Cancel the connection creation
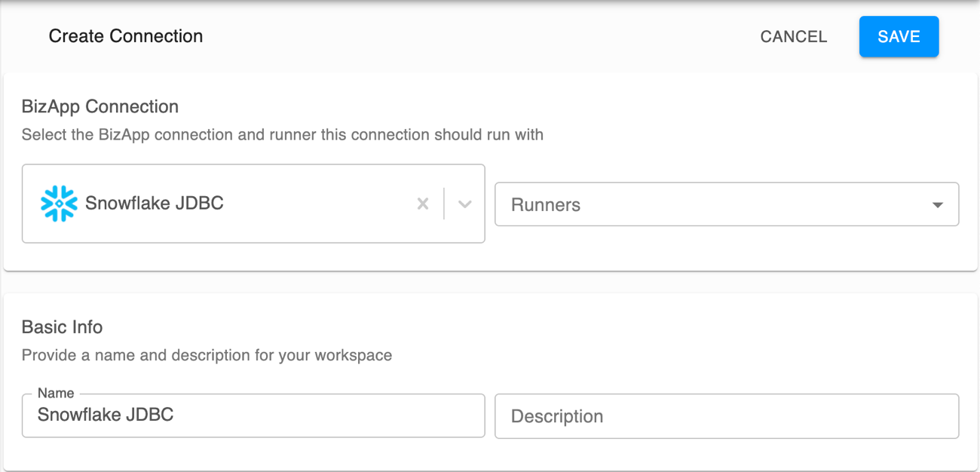 point(793,36)
